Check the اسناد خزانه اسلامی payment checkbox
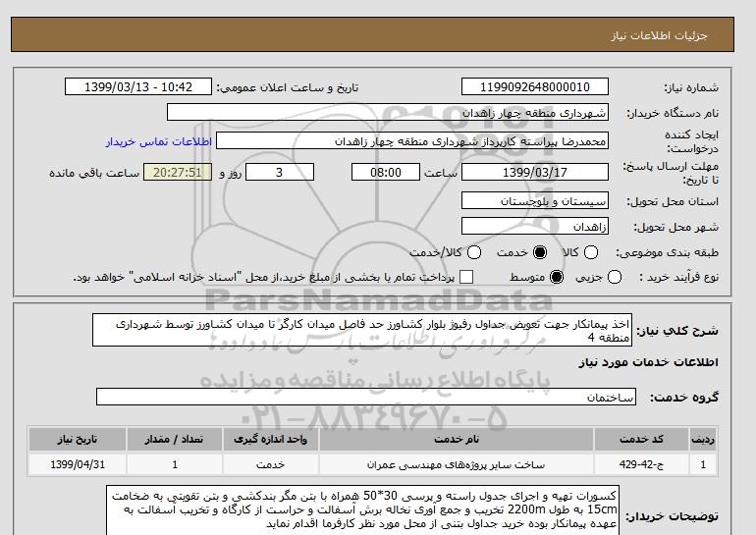Viewport: 756px width, 535px height. click(x=466, y=277)
